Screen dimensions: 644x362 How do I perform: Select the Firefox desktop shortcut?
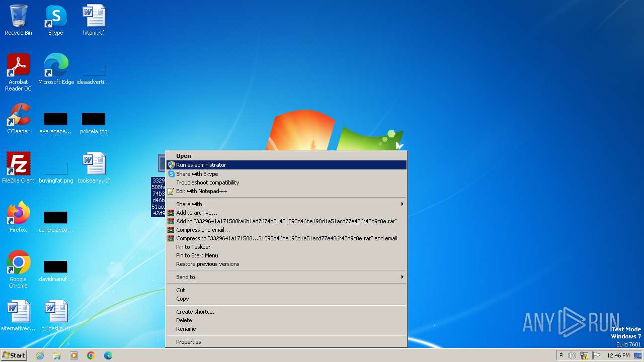pos(18,217)
